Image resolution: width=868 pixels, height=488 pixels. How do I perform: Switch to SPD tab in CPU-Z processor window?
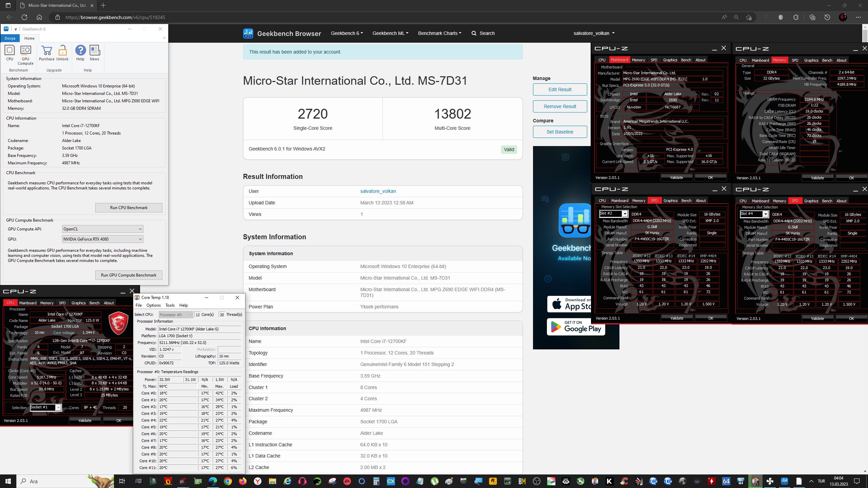coord(62,303)
